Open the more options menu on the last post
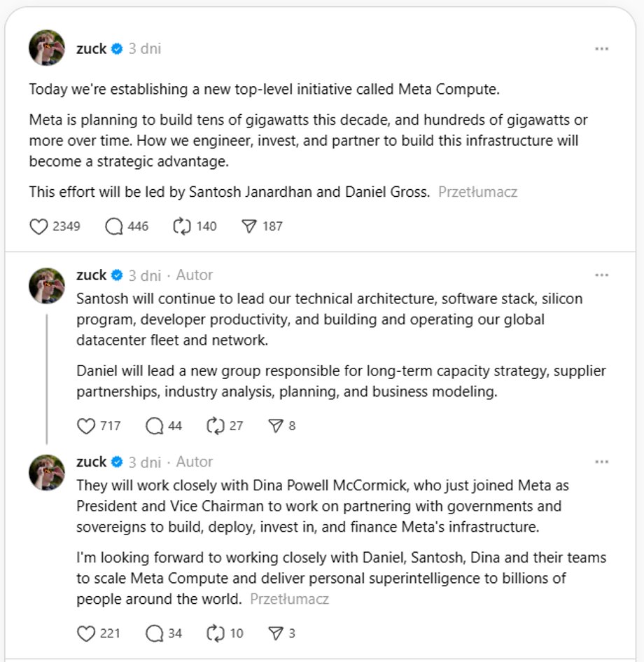644x662 pixels. [x=601, y=462]
